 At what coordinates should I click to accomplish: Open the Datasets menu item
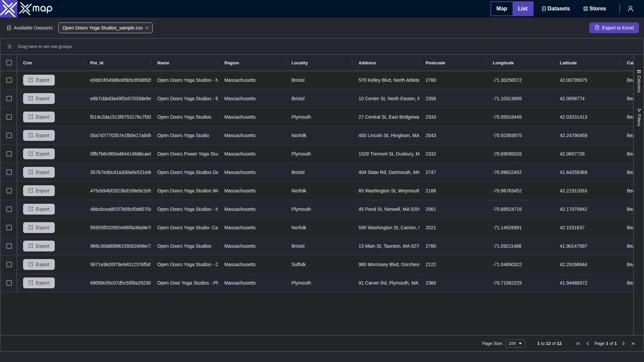[556, 9]
